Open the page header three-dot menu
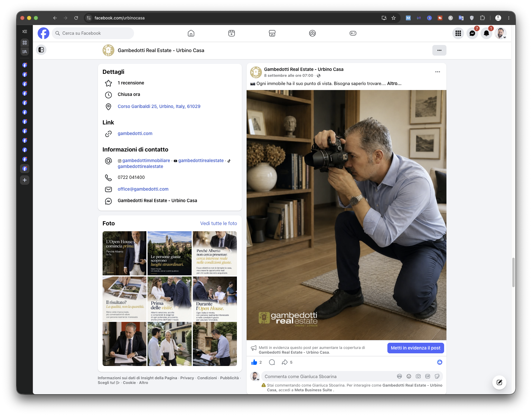This screenshot has height=416, width=532. 439,50
